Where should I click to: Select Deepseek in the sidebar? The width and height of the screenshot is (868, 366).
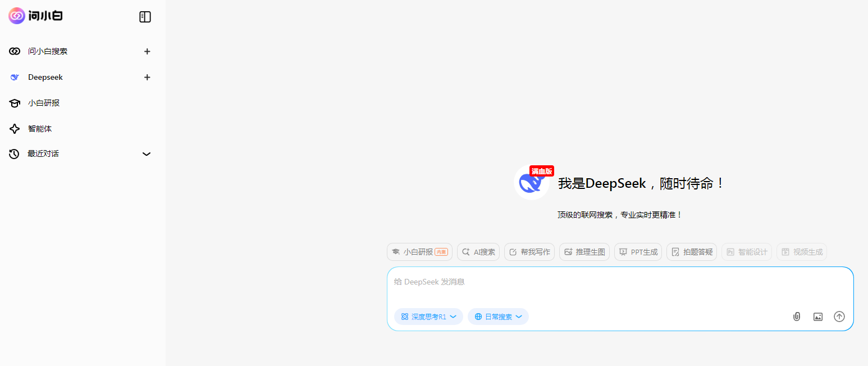click(45, 77)
